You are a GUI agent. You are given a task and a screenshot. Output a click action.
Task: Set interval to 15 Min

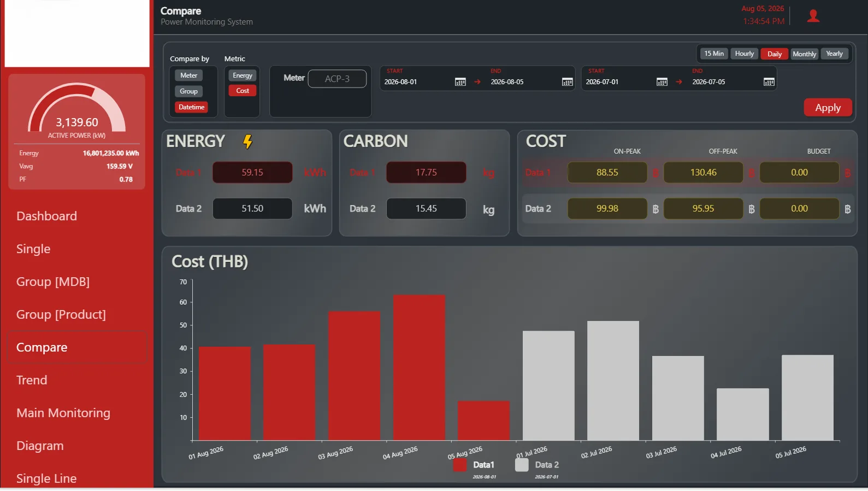click(x=714, y=54)
